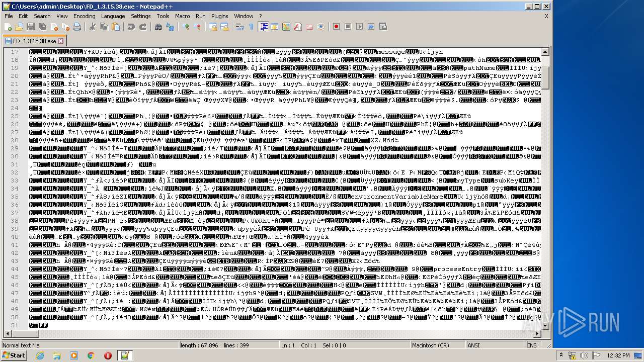The height and width of the screenshot is (362, 644).
Task: Open the Macro menu
Action: click(182, 16)
